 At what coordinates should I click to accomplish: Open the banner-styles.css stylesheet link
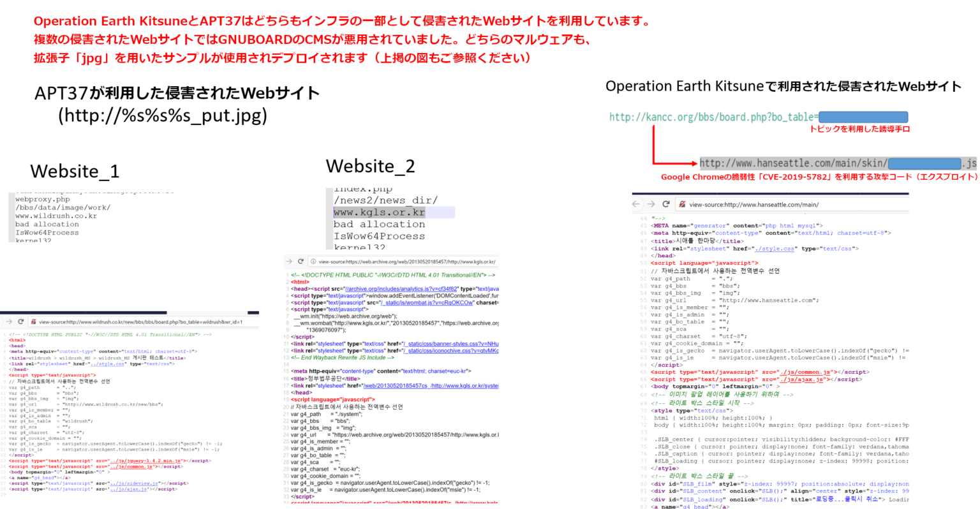coord(450,344)
